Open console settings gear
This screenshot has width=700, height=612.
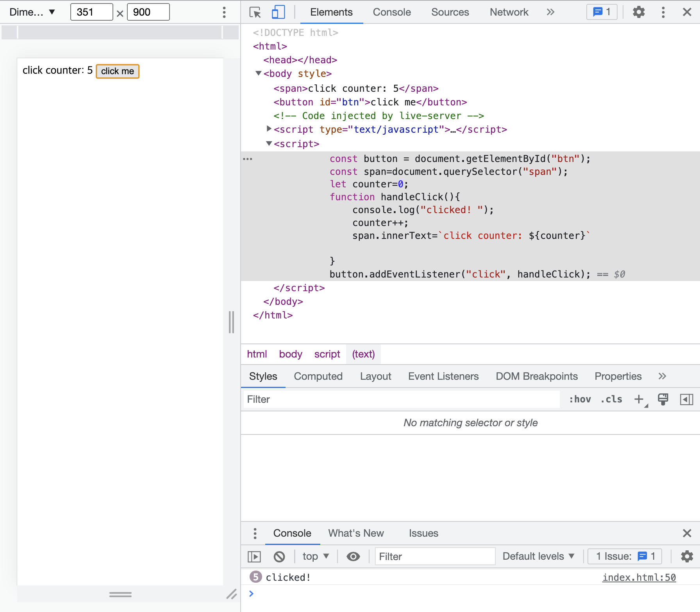point(687,556)
